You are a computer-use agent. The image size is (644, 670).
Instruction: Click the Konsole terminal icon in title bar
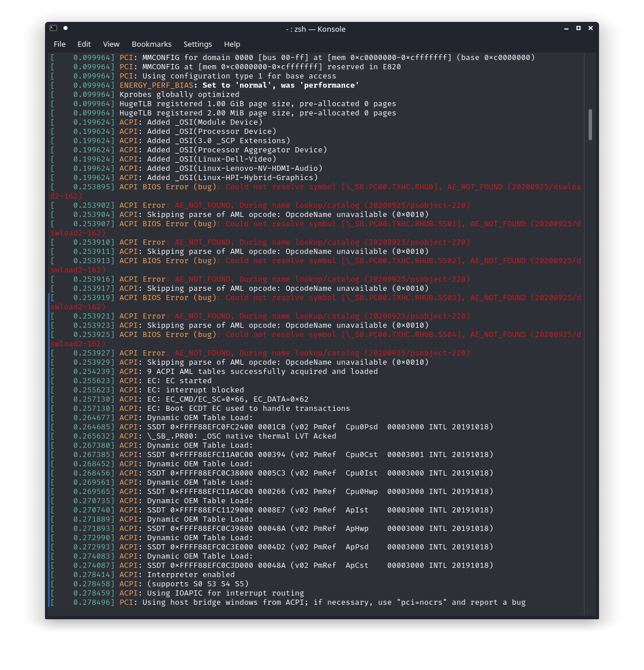(53, 28)
